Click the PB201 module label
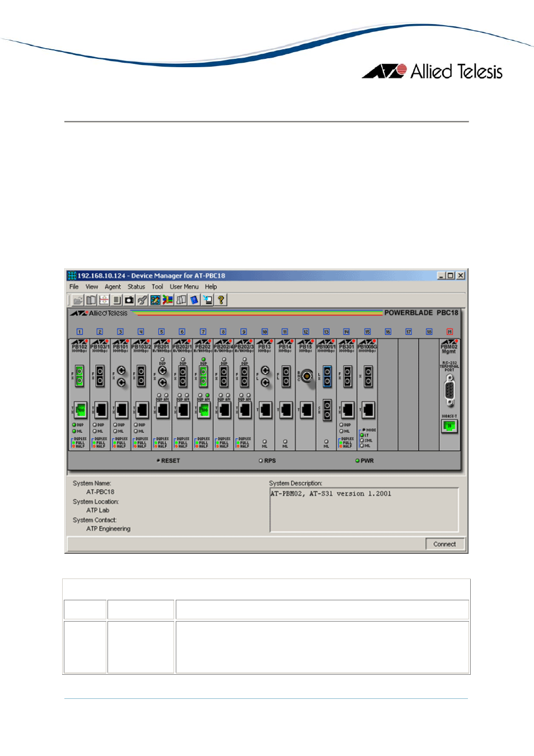The width and height of the screenshot is (534, 756). click(162, 347)
